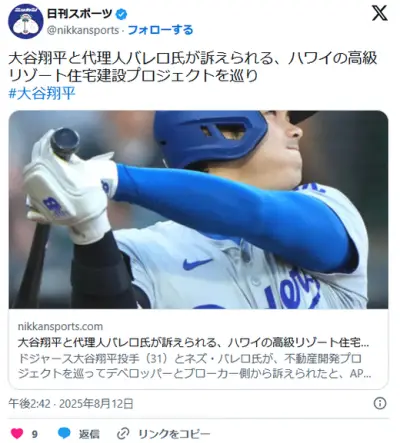Click フォローする to follow the account
The image size is (400, 443).
[x=160, y=30]
